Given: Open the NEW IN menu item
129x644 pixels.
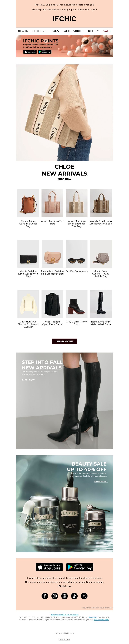Looking at the screenshot, I should coord(23,31).
